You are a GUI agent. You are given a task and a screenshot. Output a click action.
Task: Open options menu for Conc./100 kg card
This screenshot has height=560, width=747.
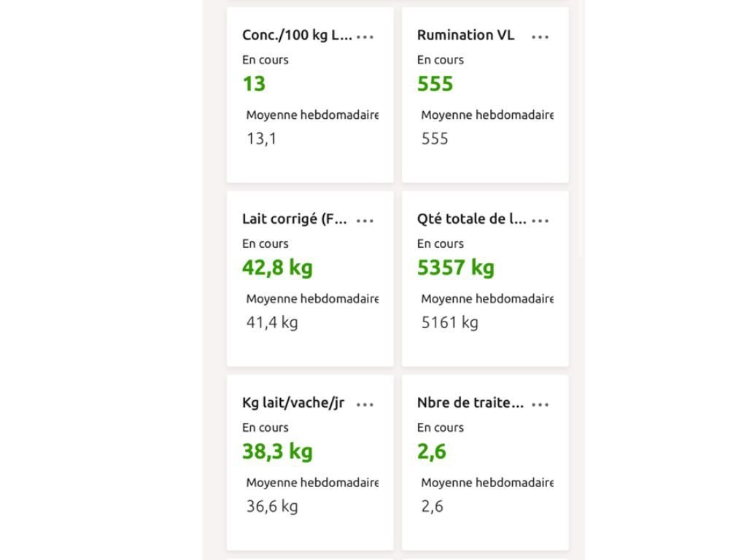click(x=365, y=36)
